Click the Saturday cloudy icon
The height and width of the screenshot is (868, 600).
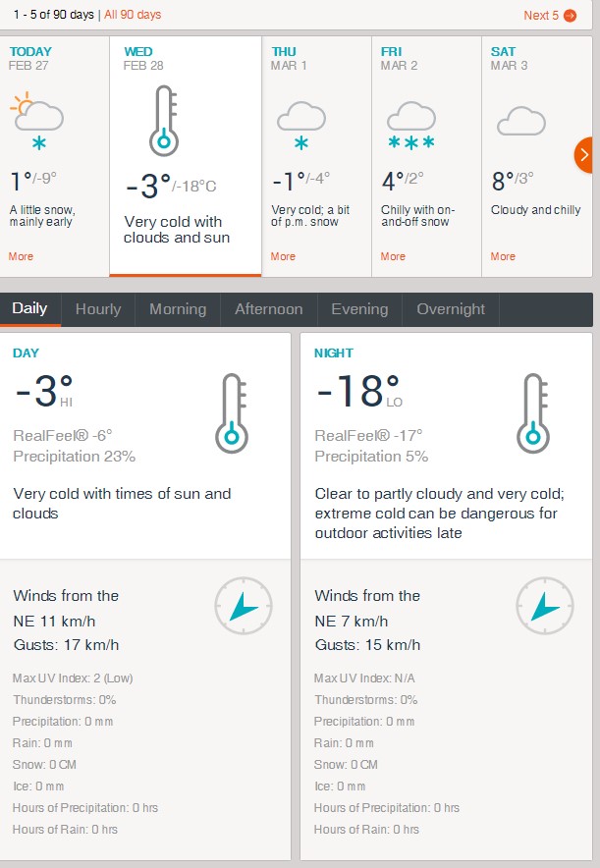[520, 122]
